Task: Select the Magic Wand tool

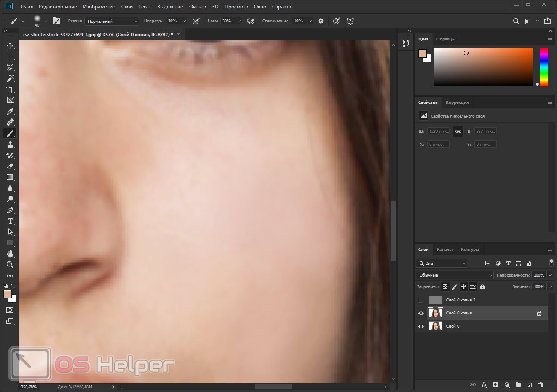Action: point(10,78)
